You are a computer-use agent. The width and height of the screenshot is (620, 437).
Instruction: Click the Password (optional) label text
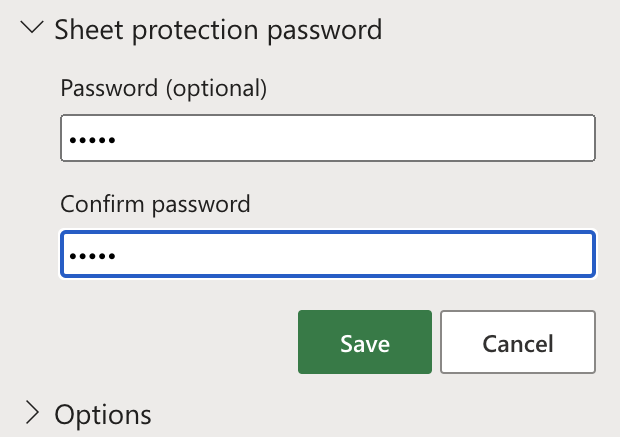[x=164, y=88]
